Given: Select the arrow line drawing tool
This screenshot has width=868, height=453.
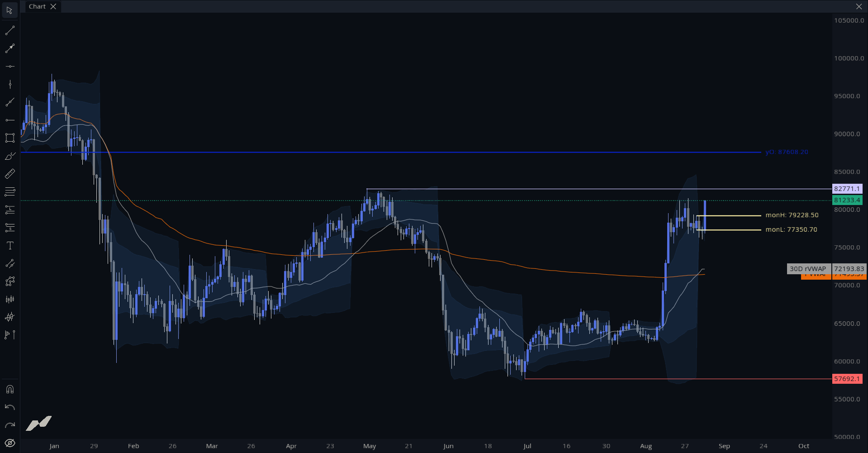Looking at the screenshot, I should click(9, 48).
